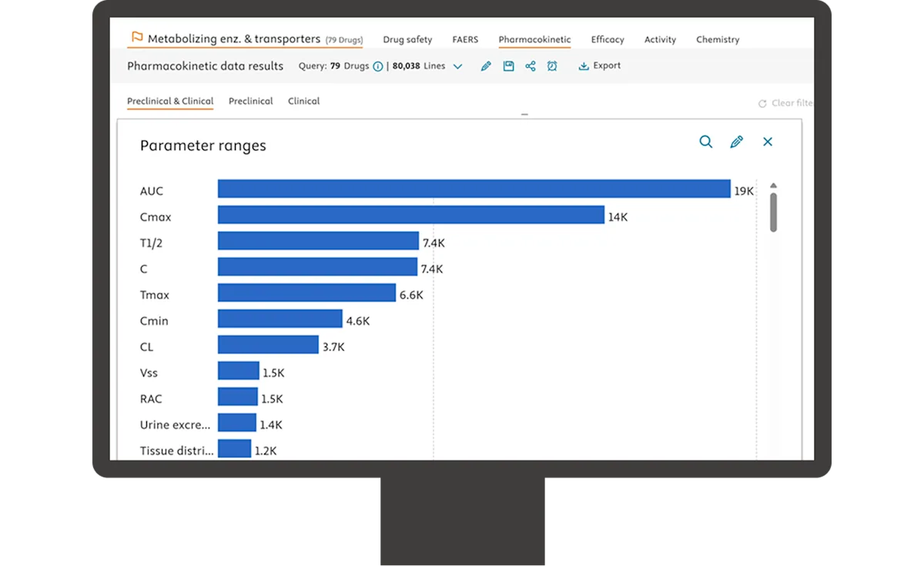Viewport: 924px width, 566px height.
Task: Save the query using the floppy disk icon
Action: 508,66
